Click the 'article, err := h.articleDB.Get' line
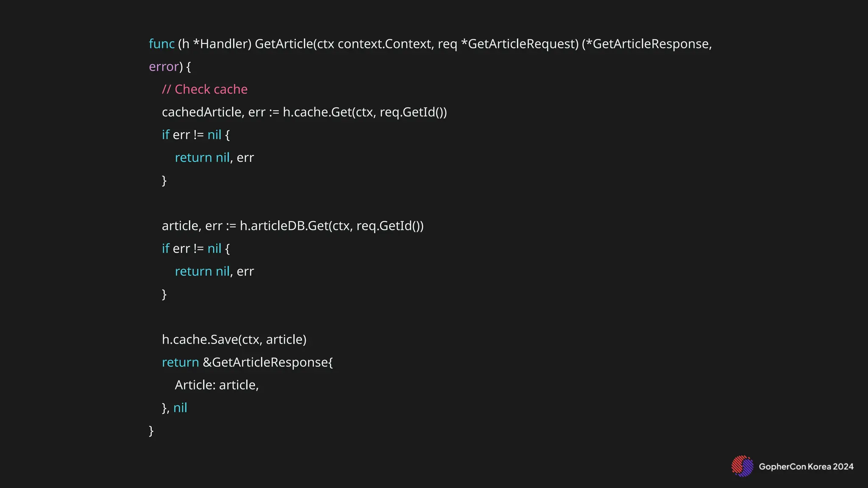 293,226
